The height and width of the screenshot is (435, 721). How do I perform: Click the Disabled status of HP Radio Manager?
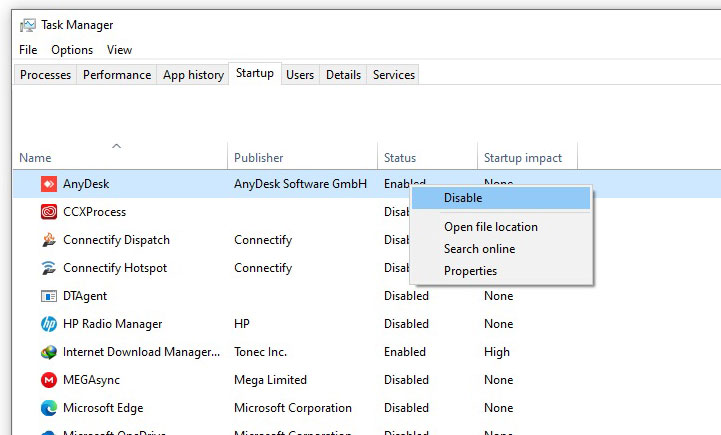(406, 324)
